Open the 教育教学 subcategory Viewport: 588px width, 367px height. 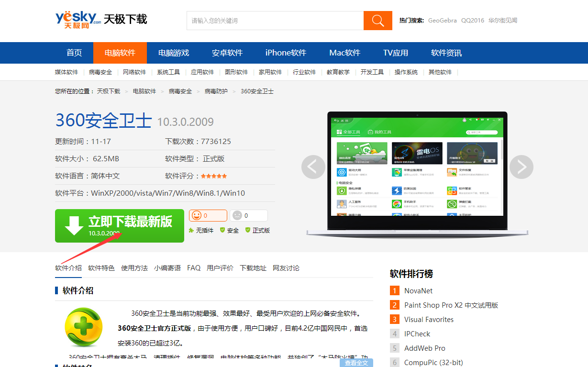pyautogui.click(x=338, y=72)
